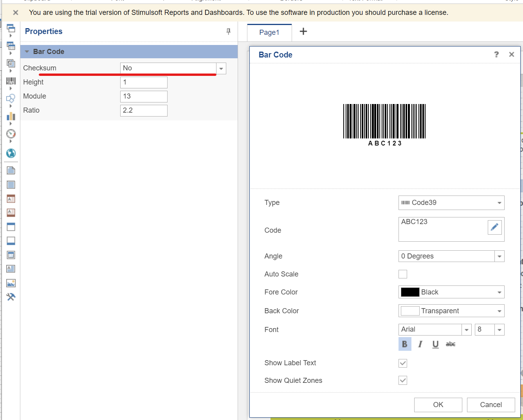Select the Image component icon
Image resolution: width=523 pixels, height=420 pixels.
click(11, 283)
